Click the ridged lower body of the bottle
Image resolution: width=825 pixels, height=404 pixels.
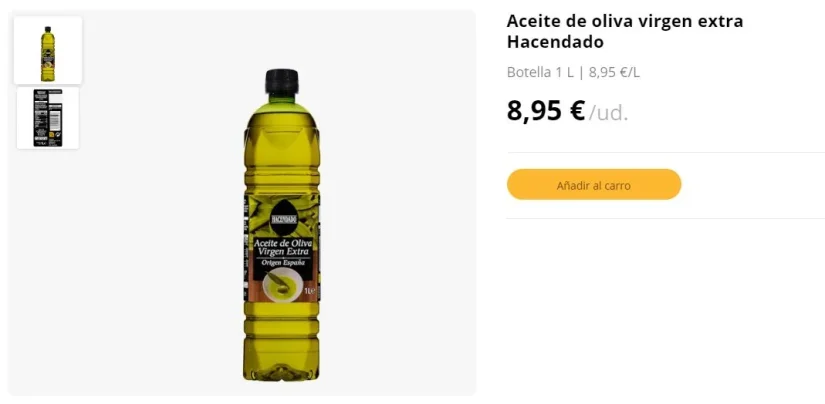point(281,331)
